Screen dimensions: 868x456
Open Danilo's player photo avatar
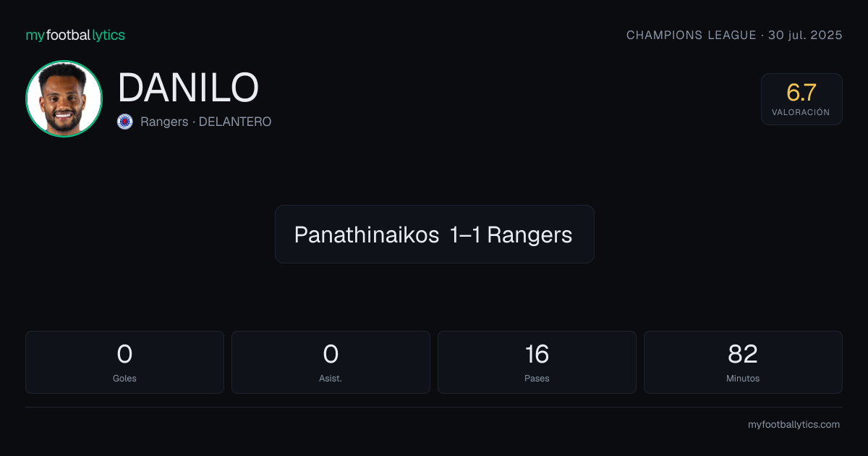tap(64, 98)
